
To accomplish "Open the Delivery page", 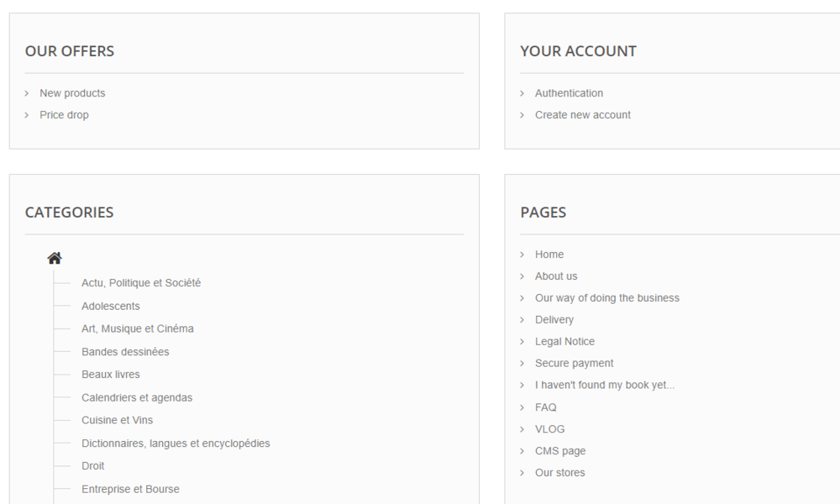I will (554, 319).
